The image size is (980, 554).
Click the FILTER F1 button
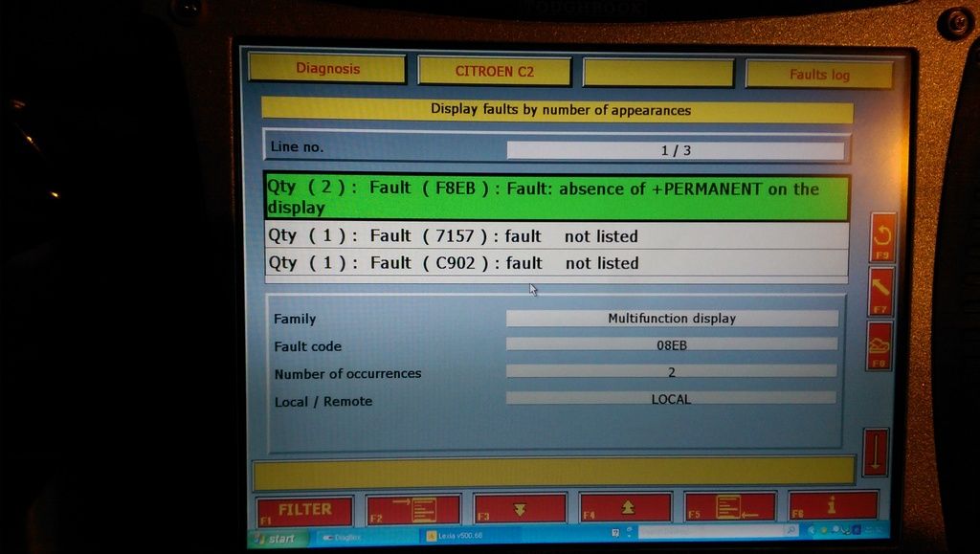305,510
